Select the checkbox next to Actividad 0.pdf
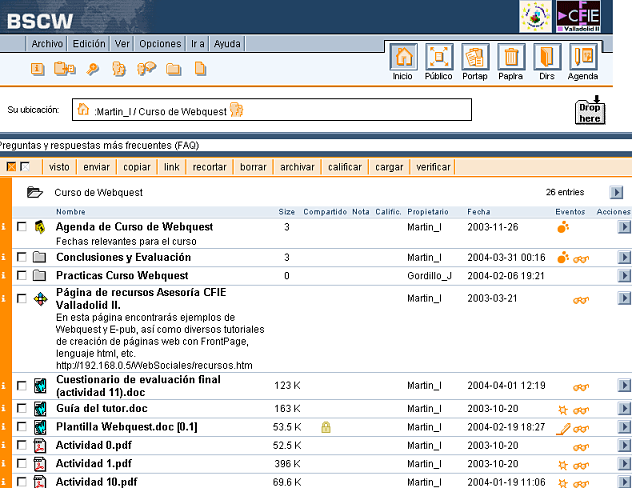 [22, 445]
